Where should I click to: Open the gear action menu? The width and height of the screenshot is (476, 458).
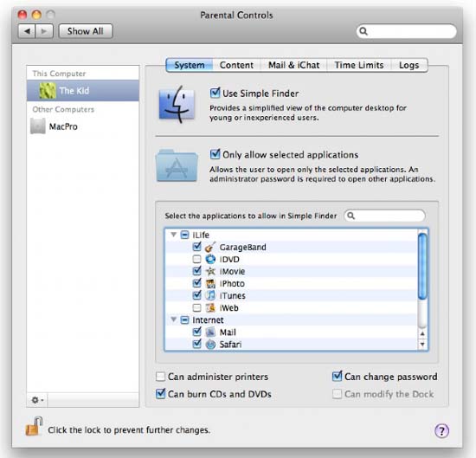[x=37, y=400]
